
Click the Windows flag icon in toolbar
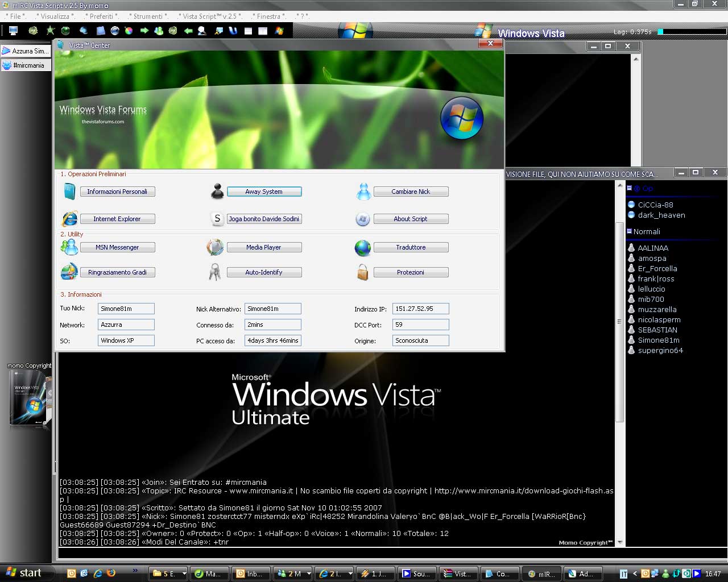tap(279, 31)
